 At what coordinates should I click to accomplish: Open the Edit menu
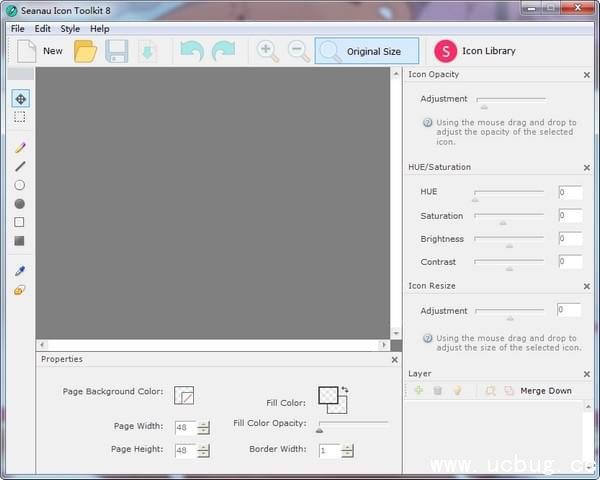click(42, 29)
